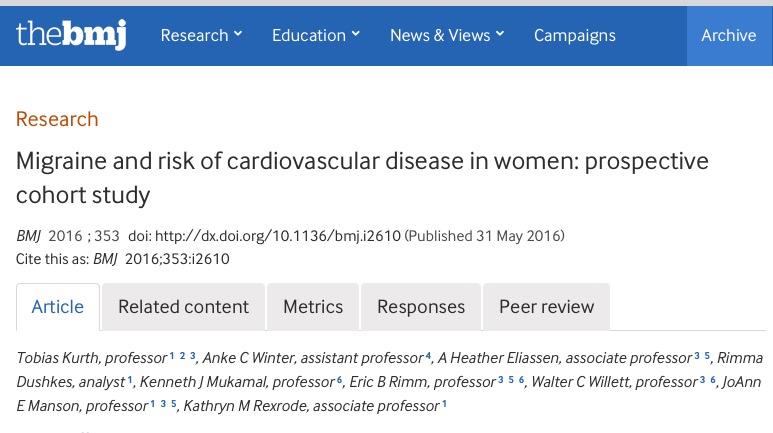Switch to the Metrics tab
Screen dimensions: 773x433
pos(313,307)
